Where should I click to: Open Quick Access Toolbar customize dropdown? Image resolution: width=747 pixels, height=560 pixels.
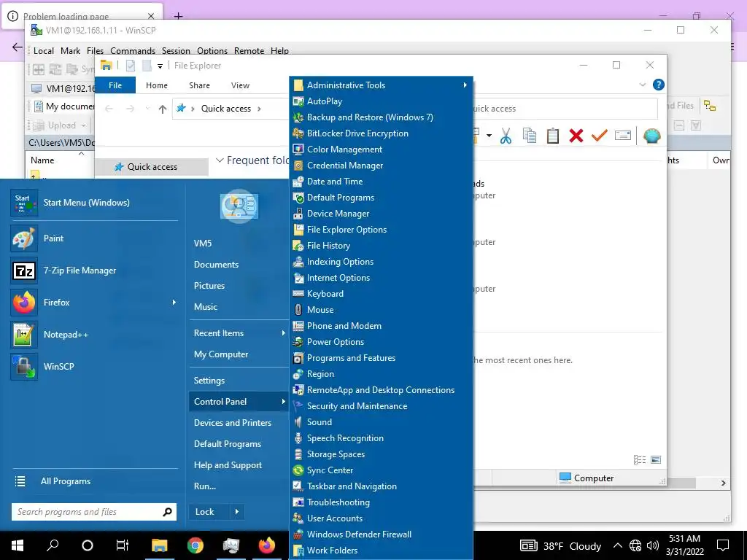160,66
